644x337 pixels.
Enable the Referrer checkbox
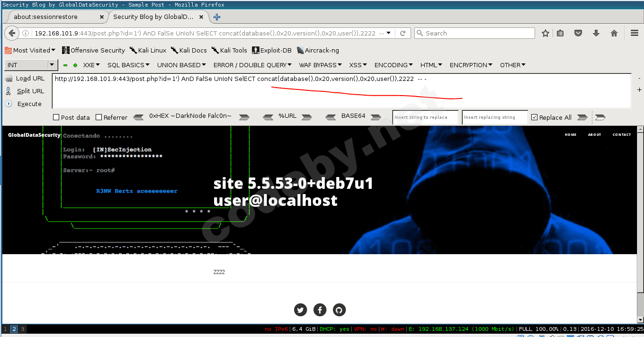[99, 117]
